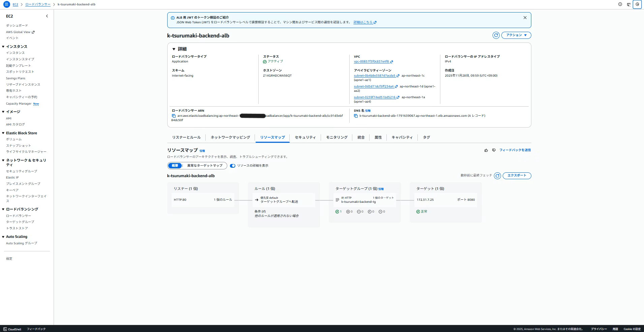
Task: Collapse the ネットワーク & セキュリティ sidebar section
Action: [x=3, y=160]
